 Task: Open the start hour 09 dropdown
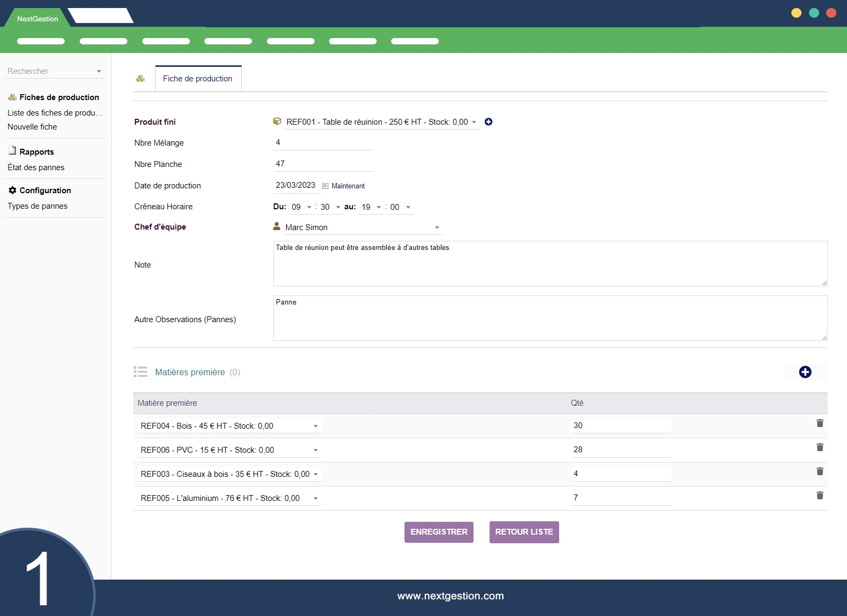pyautogui.click(x=309, y=207)
